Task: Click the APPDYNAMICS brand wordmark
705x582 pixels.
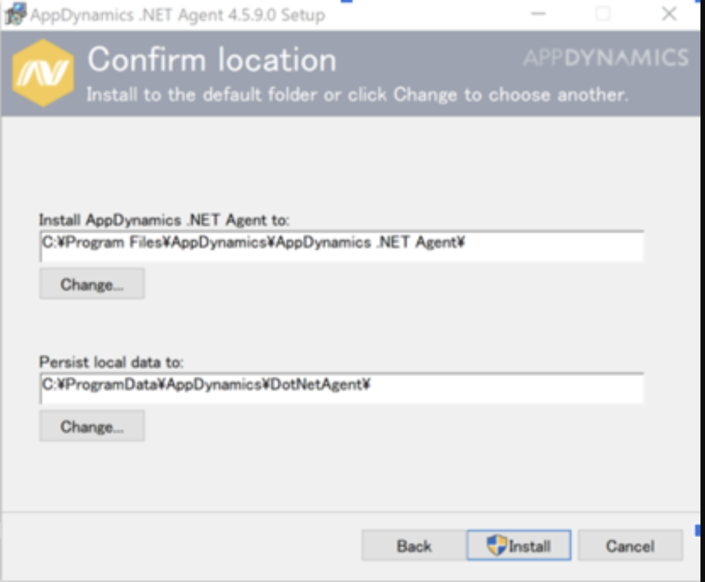Action: 605,58
